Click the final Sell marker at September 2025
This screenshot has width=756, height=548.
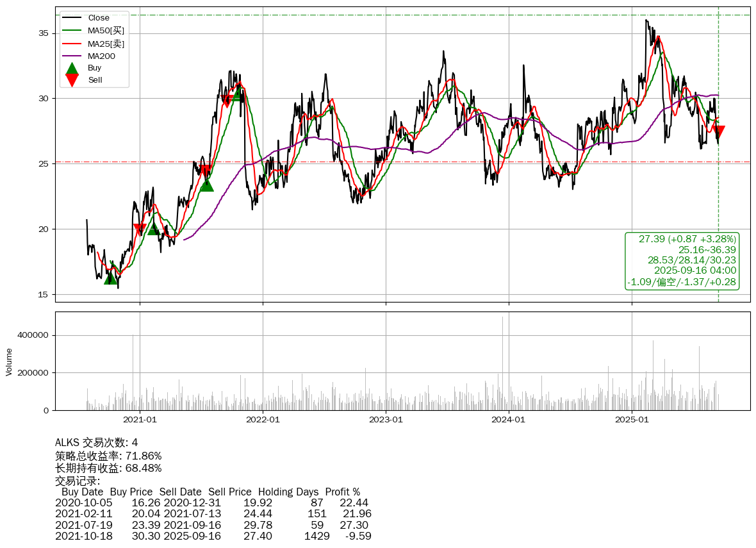718,132
